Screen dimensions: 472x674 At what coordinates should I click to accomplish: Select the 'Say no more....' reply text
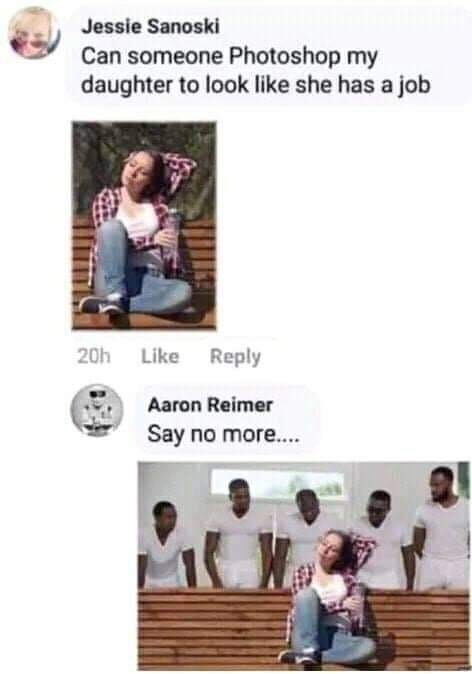tap(223, 434)
